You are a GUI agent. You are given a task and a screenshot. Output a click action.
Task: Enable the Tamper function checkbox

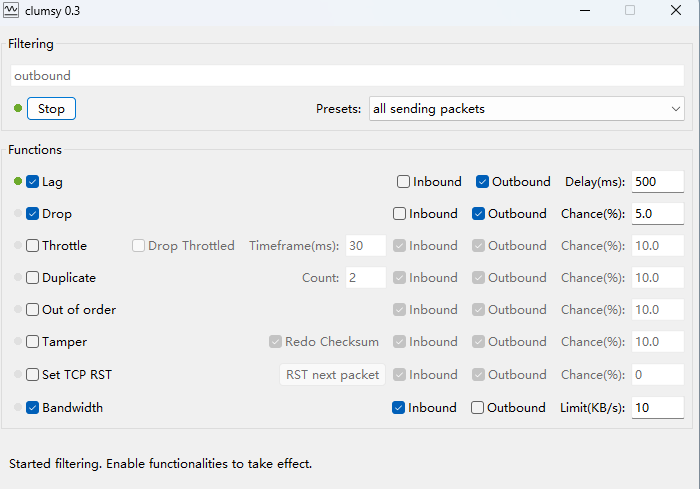[32, 342]
